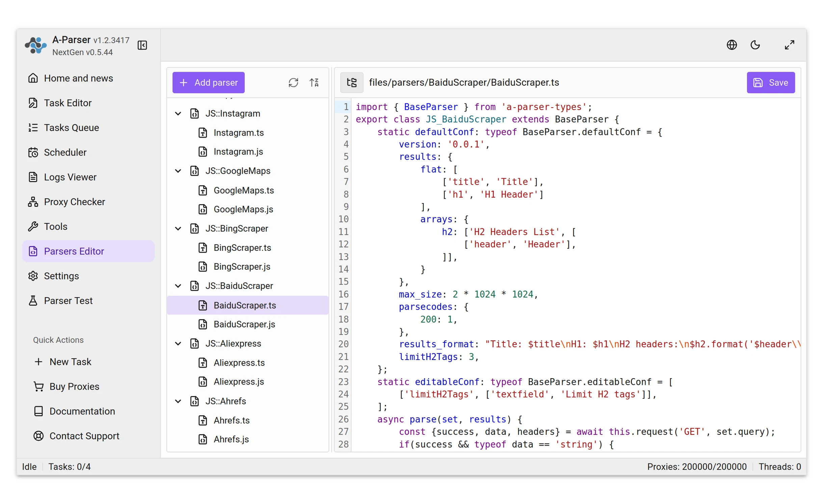Collapse the JS::GoogleMaps folder chevron
The height and width of the screenshot is (504, 823).
pos(178,171)
